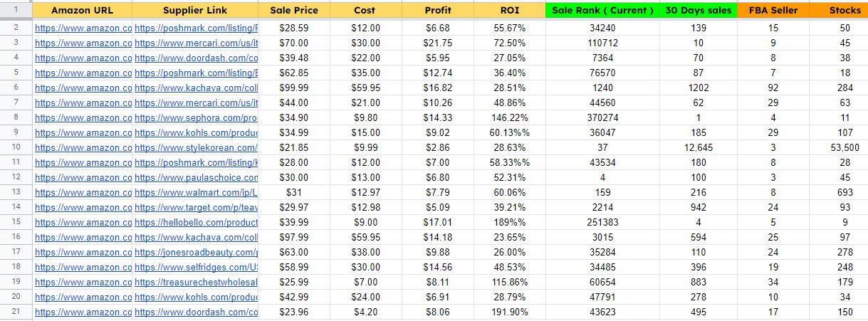Click the stylekorean.com supplier link
Image resolution: width=868 pixels, height=321 pixels.
click(x=196, y=147)
